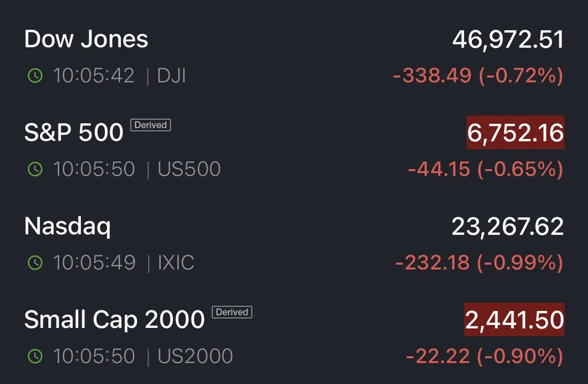Click the Dow Jones price 46,972.51
The image size is (588, 384).
pos(508,40)
